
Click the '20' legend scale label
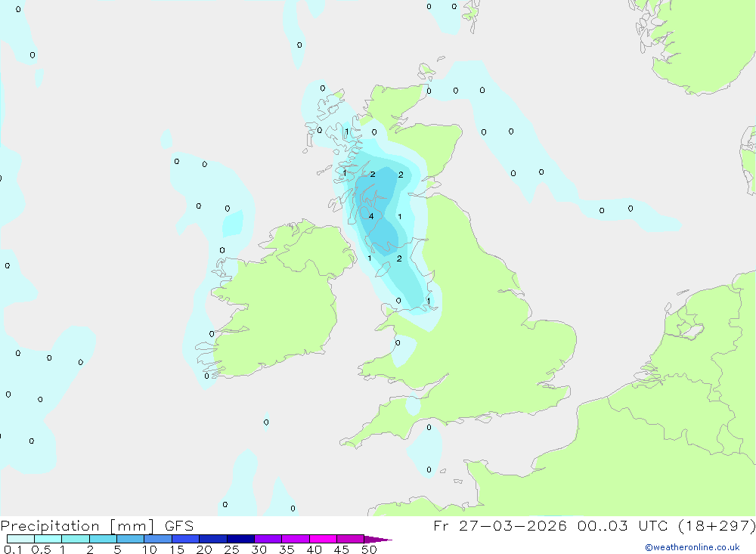pos(204,549)
